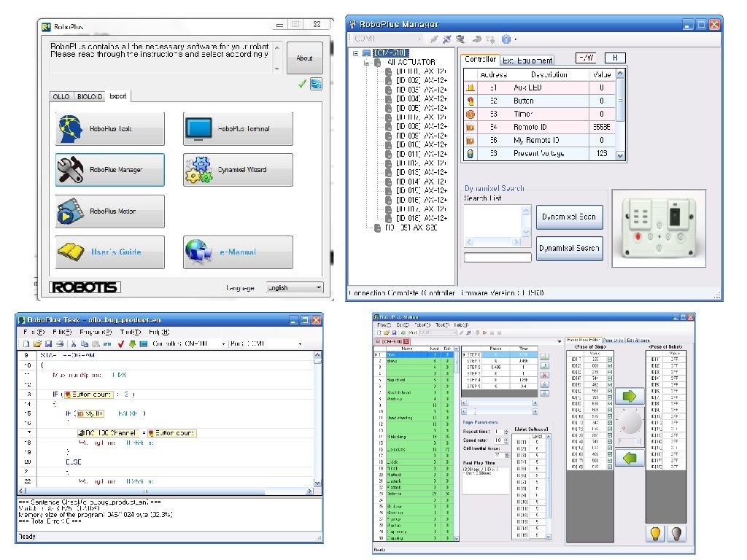Click the Cut scissors icon in RoboPlus Task

point(74,344)
